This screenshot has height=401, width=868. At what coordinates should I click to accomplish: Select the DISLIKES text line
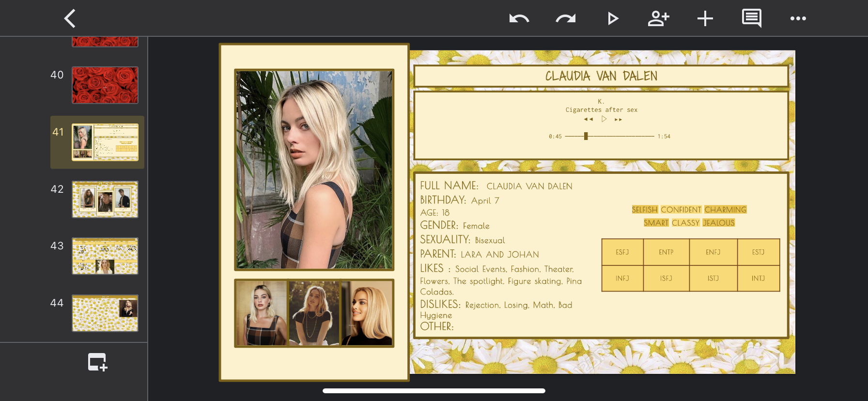pyautogui.click(x=496, y=309)
